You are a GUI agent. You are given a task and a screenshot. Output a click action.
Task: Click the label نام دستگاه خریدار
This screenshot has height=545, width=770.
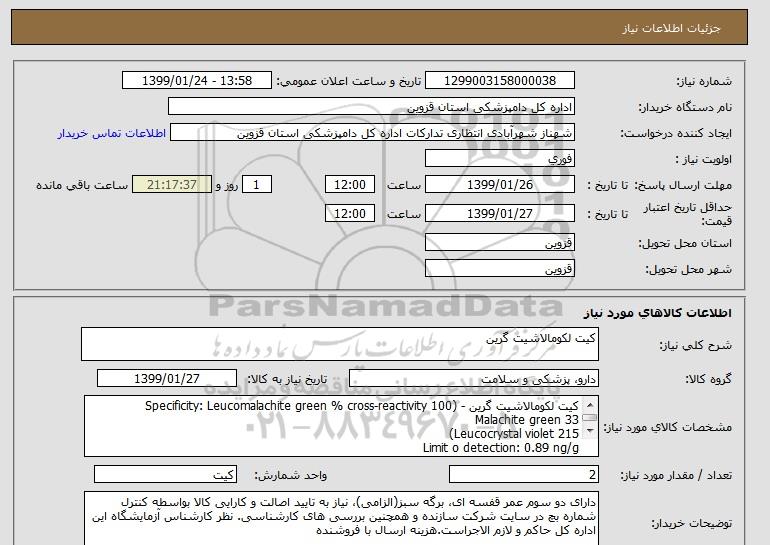pyautogui.click(x=685, y=107)
